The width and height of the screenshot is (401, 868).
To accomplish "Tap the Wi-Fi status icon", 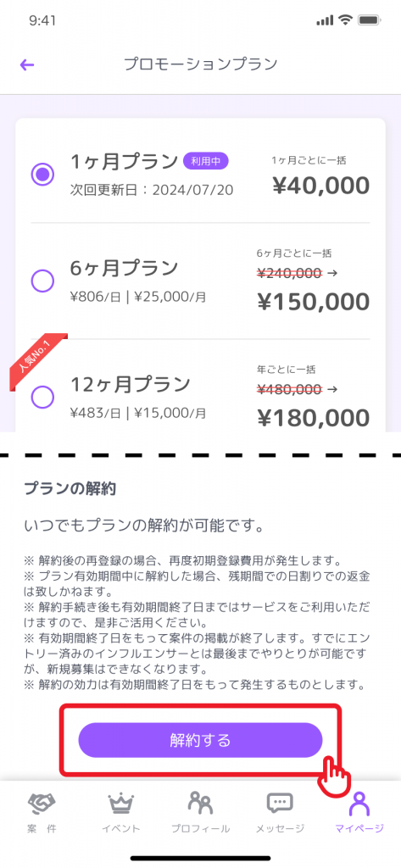I will tap(346, 20).
